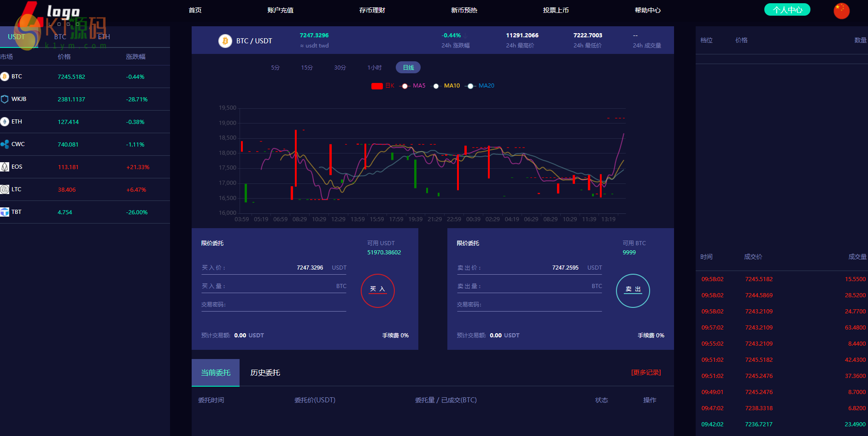
Task: Click the EOS change value +21.33%
Action: pyautogui.click(x=138, y=167)
